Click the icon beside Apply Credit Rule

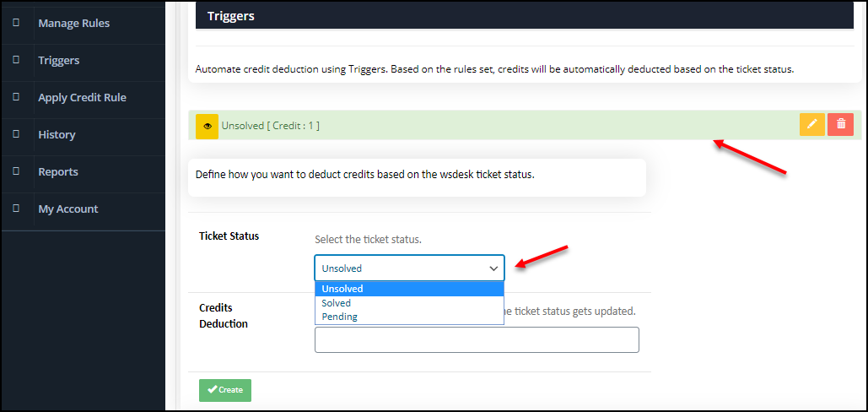[x=16, y=97]
